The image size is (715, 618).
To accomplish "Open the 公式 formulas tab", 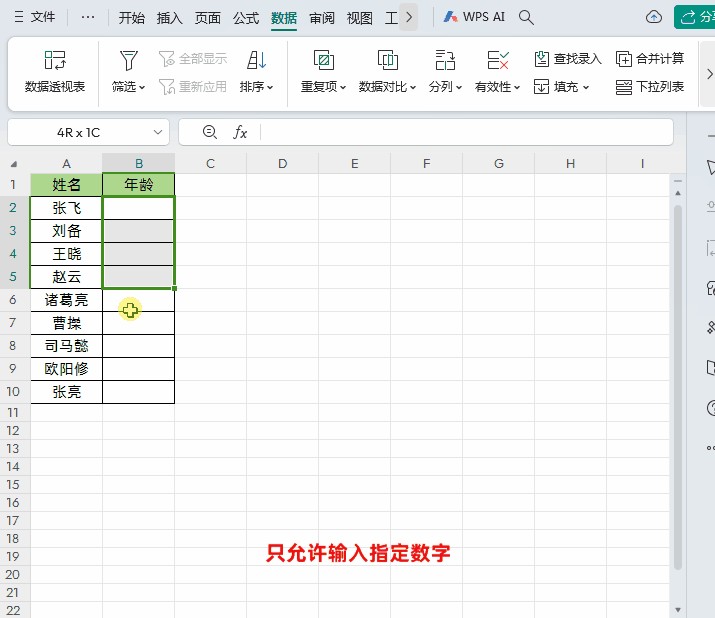I will 246,18.
